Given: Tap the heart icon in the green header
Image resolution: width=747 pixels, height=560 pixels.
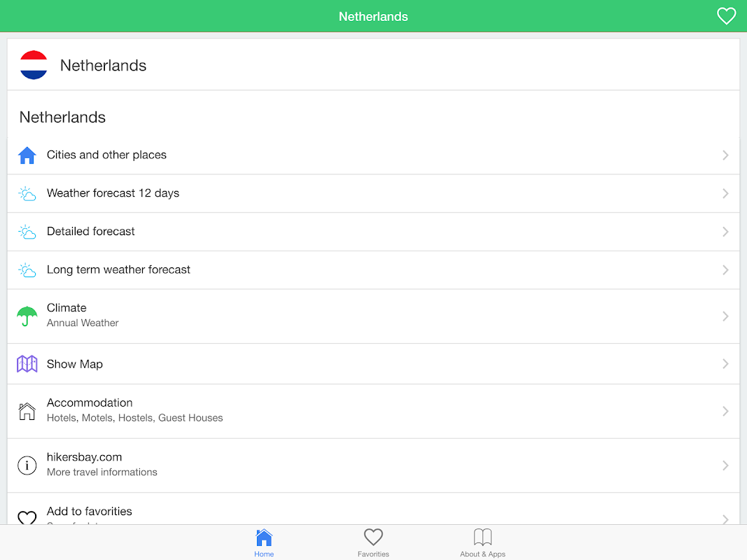Looking at the screenshot, I should [726, 16].
